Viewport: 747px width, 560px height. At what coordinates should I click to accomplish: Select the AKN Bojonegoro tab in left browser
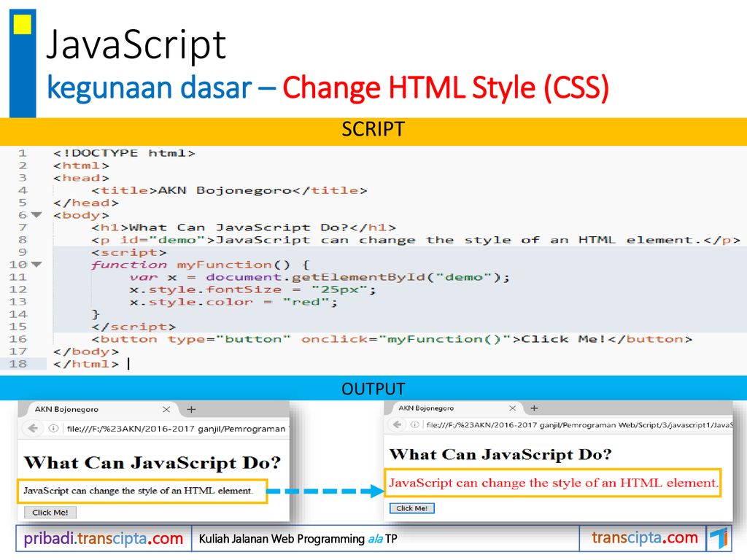point(98,409)
